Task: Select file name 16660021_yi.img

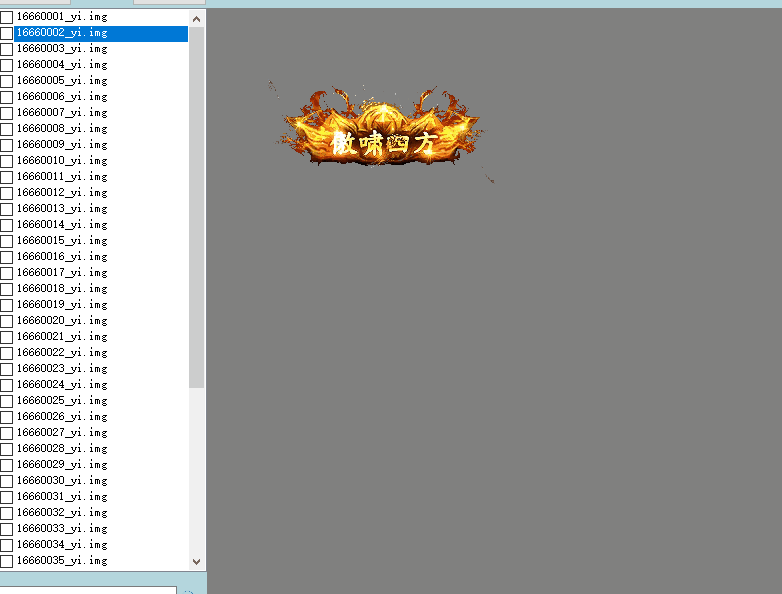Action: (62, 337)
